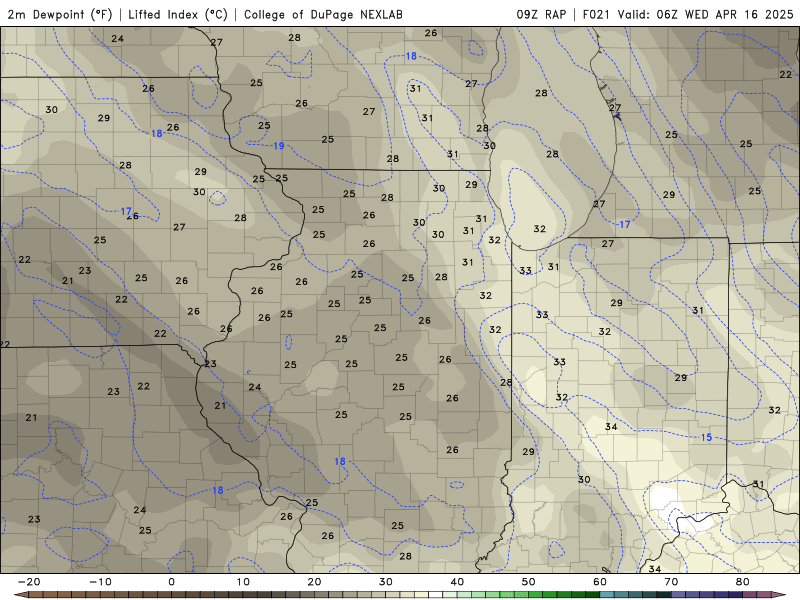Click the 50 tick label on the color bar

(x=529, y=582)
